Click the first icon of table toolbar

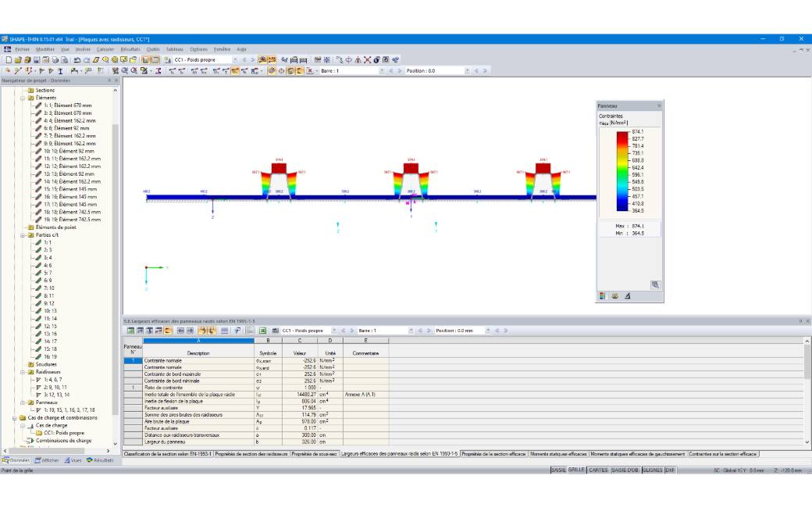pos(131,330)
